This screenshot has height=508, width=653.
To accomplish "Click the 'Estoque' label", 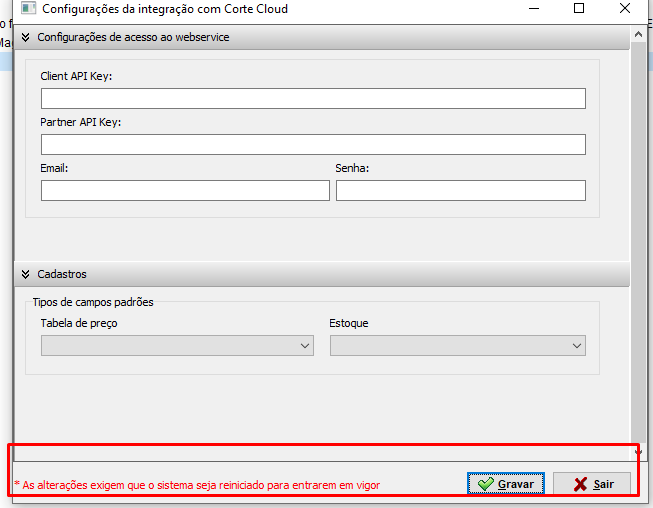I will (x=349, y=323).
